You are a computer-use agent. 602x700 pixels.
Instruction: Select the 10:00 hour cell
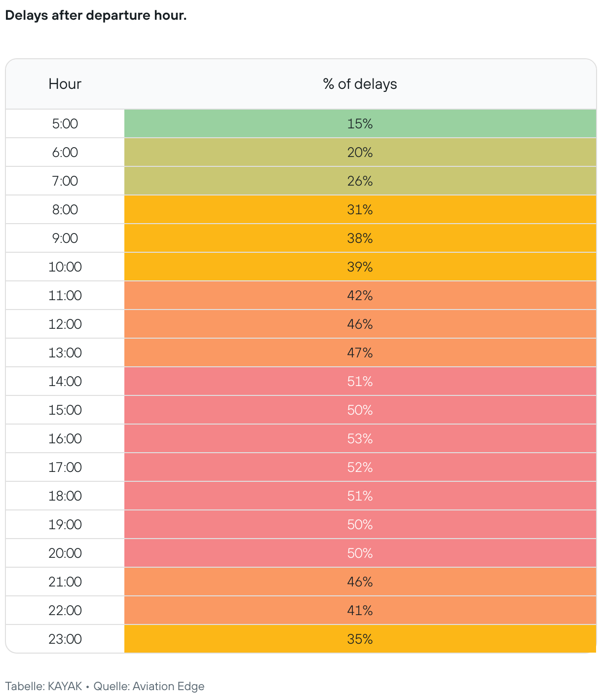tap(65, 267)
